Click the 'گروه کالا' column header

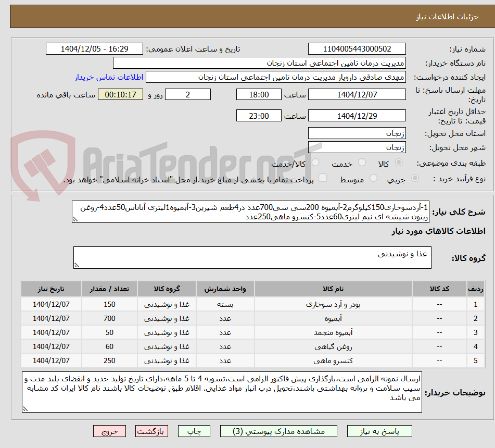pyautogui.click(x=167, y=289)
